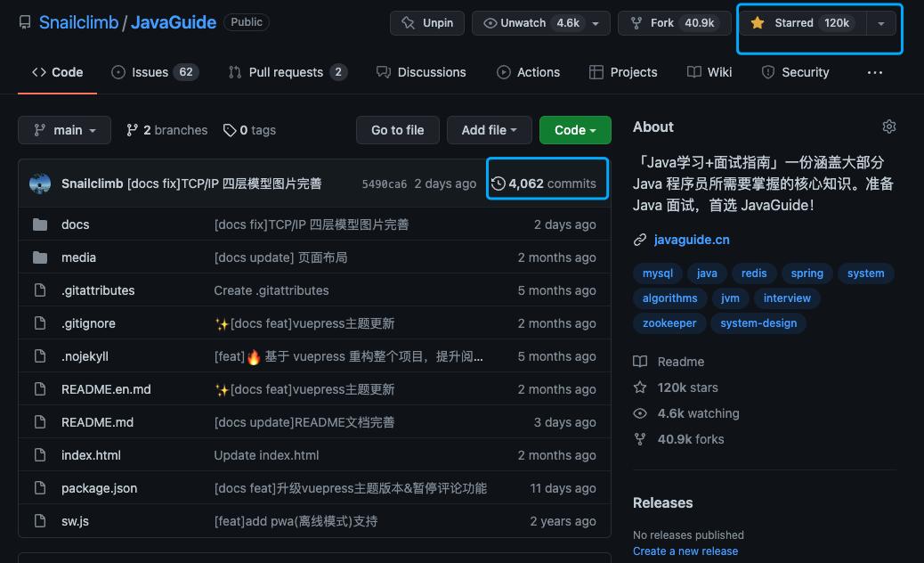
Task: Expand the green Code dropdown
Action: click(574, 129)
